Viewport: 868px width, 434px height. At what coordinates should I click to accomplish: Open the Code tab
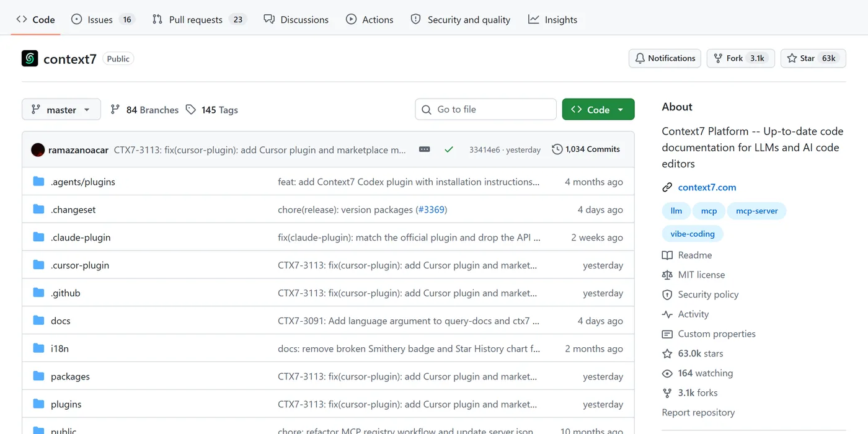click(36, 19)
